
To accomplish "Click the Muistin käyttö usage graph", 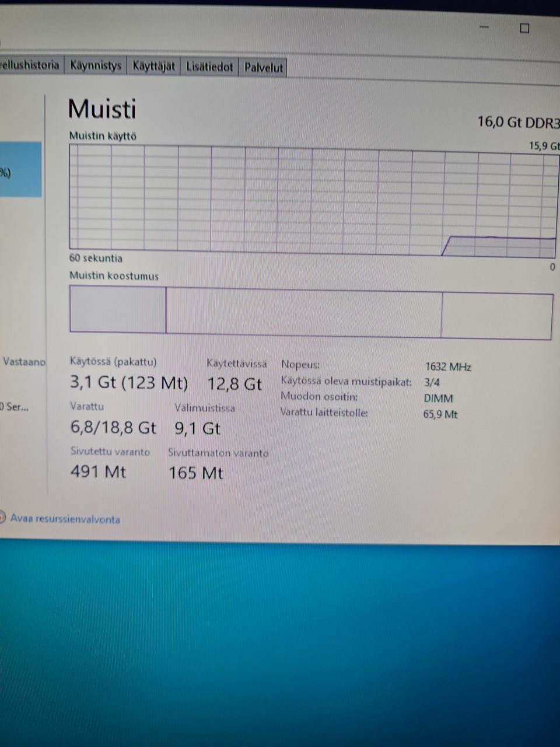I will coord(313,200).
